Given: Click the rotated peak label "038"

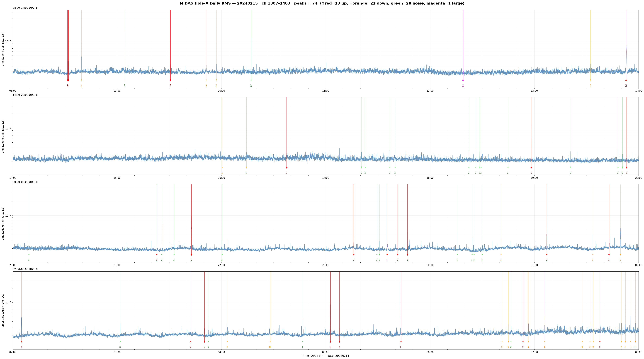Looking at the screenshot, I should point(398,260).
